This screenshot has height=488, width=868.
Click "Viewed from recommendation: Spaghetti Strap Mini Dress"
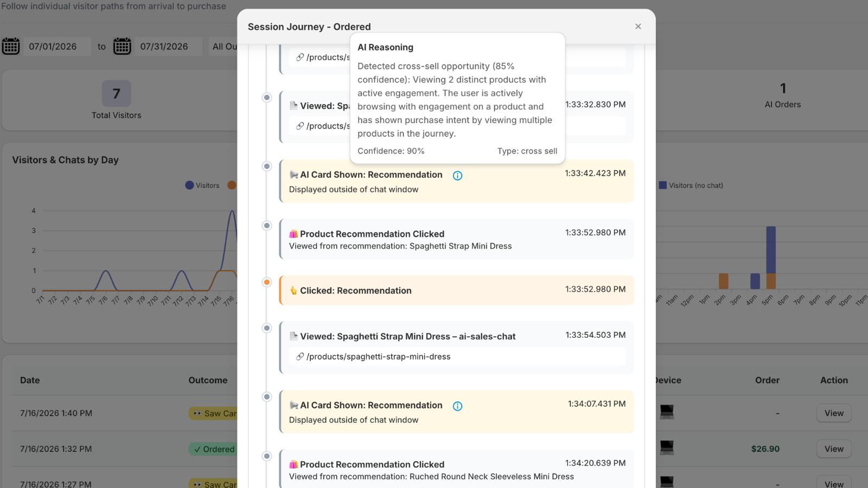tap(400, 246)
